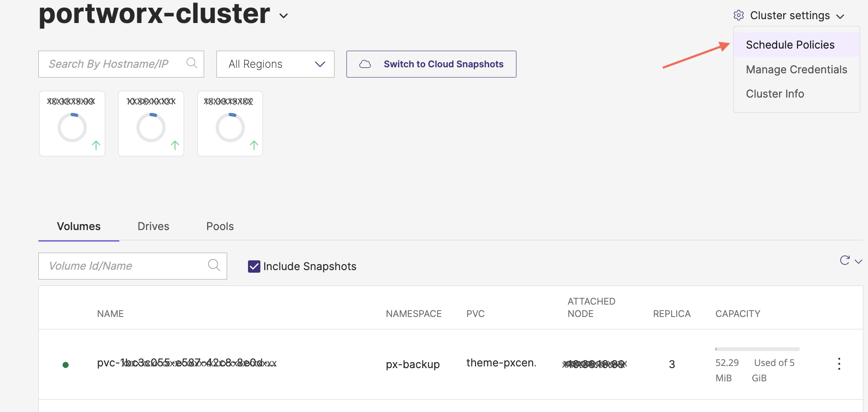
Task: Click the capacity usage bar of px-backup volume
Action: pos(757,349)
